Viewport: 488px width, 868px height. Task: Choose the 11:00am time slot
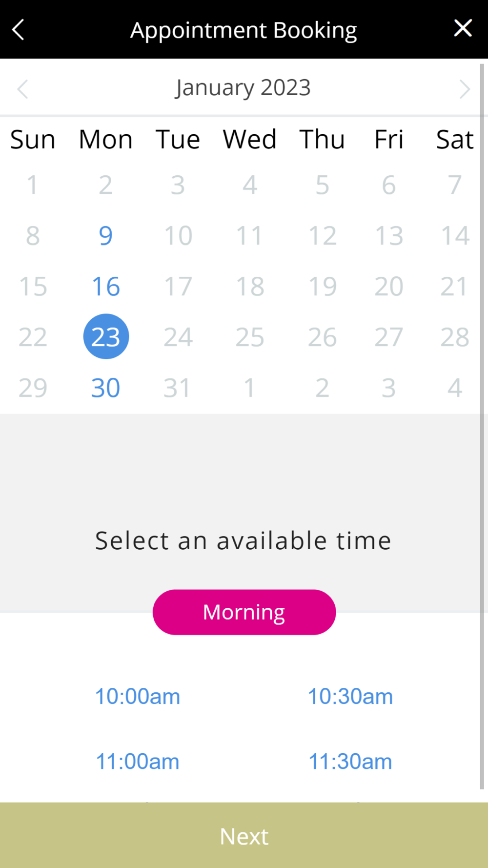(x=138, y=762)
